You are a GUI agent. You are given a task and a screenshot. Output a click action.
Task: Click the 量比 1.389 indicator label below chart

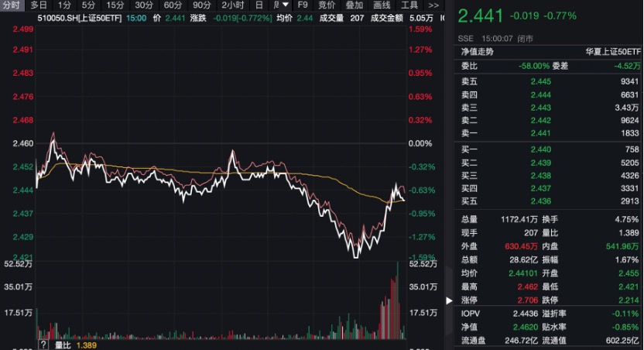(76, 345)
